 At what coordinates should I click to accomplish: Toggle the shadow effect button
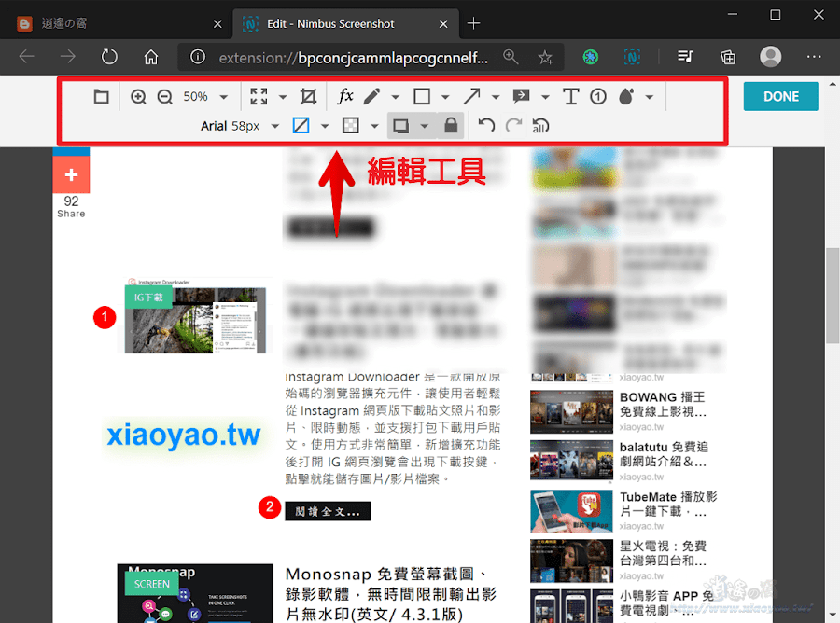click(x=400, y=126)
